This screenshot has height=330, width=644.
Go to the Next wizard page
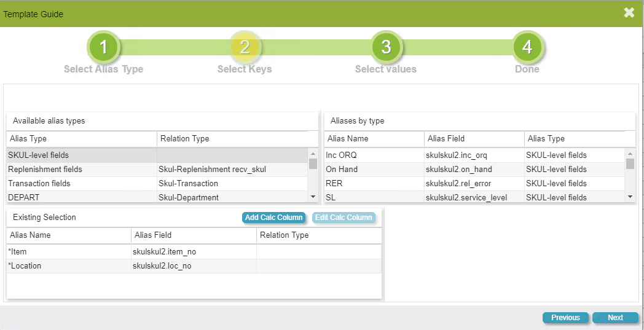click(615, 318)
